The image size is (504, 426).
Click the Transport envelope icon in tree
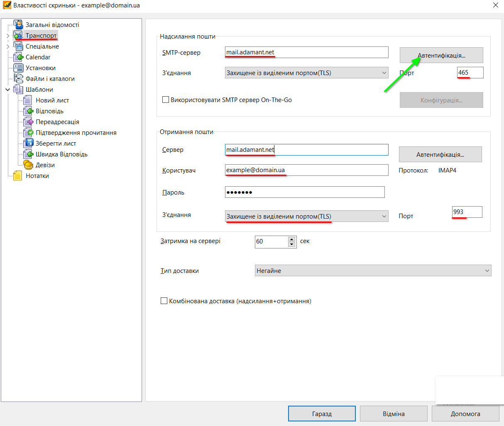(x=18, y=36)
